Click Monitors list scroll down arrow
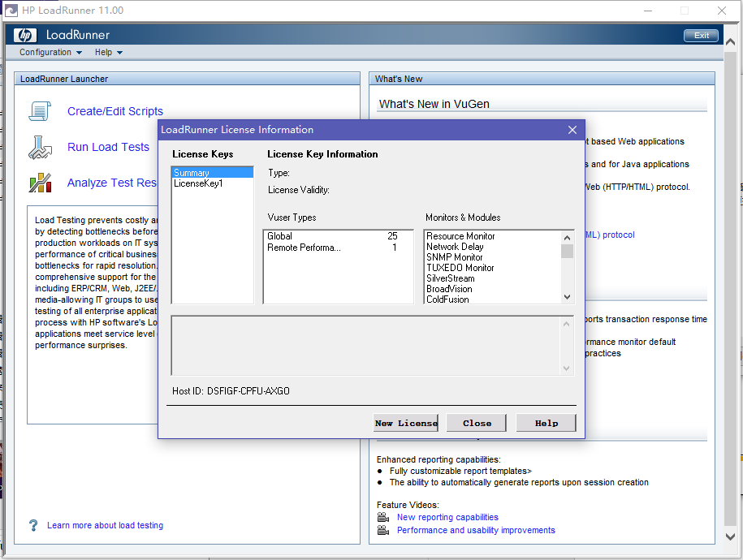743x560 pixels. pyautogui.click(x=567, y=297)
